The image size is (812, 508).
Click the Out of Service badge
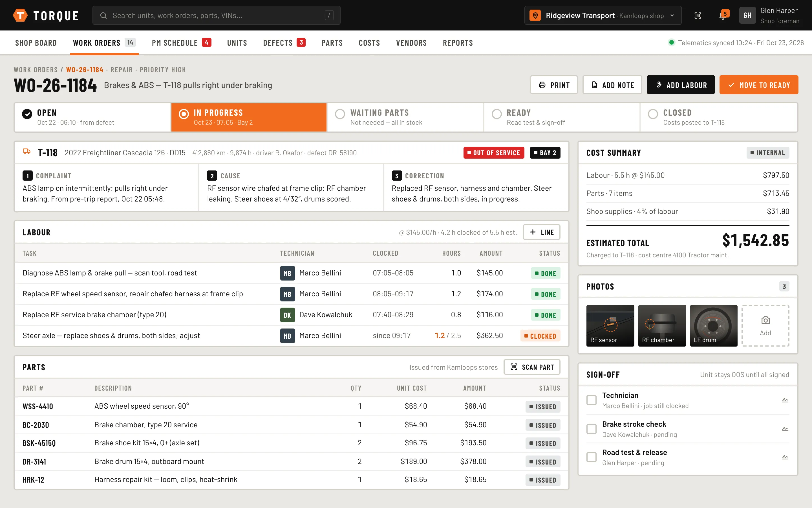coord(494,153)
